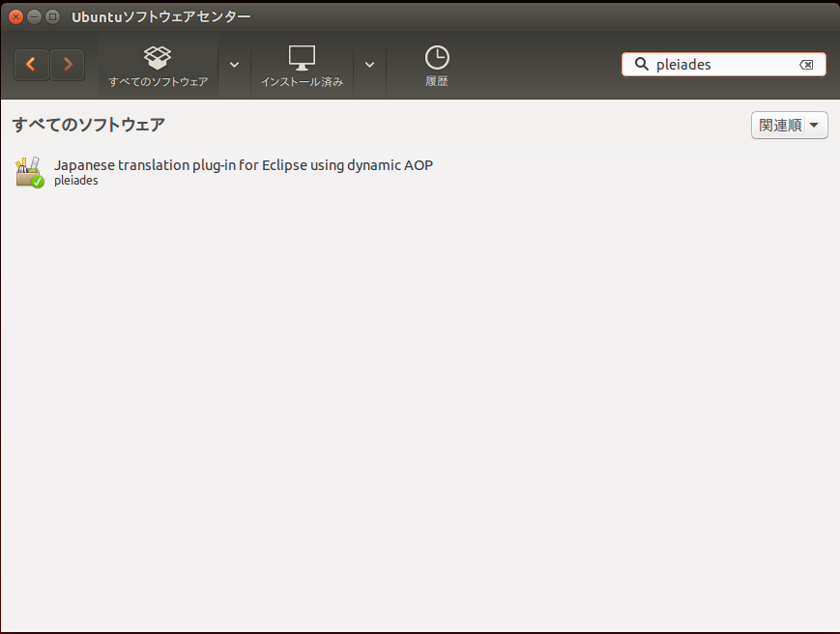The height and width of the screenshot is (634, 840).
Task: Close the Ubuntu Software Center window
Action: click(16, 16)
